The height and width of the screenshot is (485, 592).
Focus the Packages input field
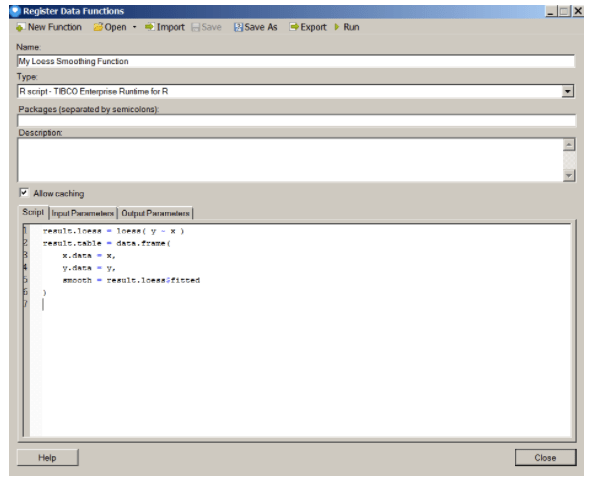[x=296, y=121]
